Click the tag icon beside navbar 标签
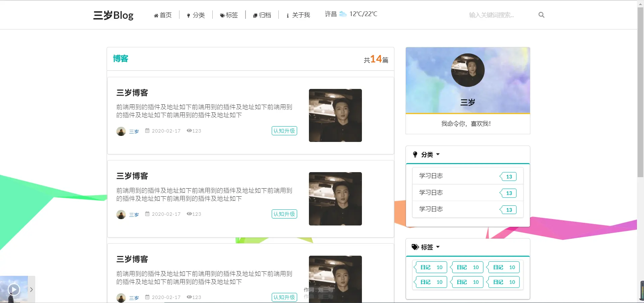644x303 pixels. (222, 15)
